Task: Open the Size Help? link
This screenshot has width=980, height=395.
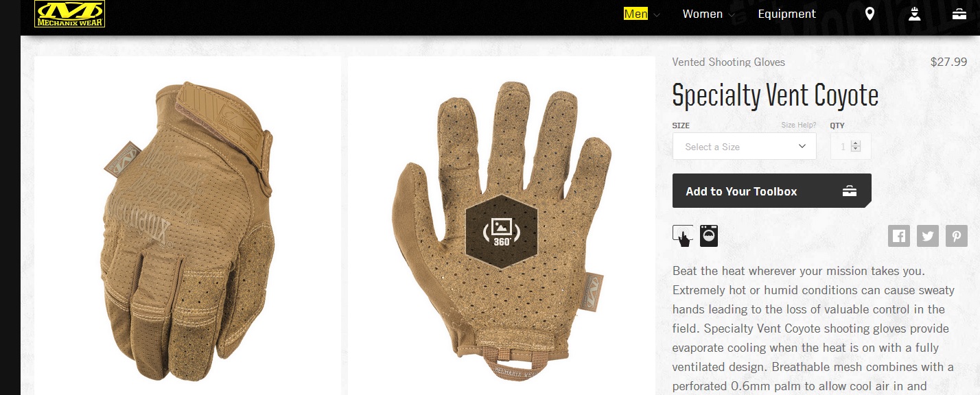Action: 799,125
